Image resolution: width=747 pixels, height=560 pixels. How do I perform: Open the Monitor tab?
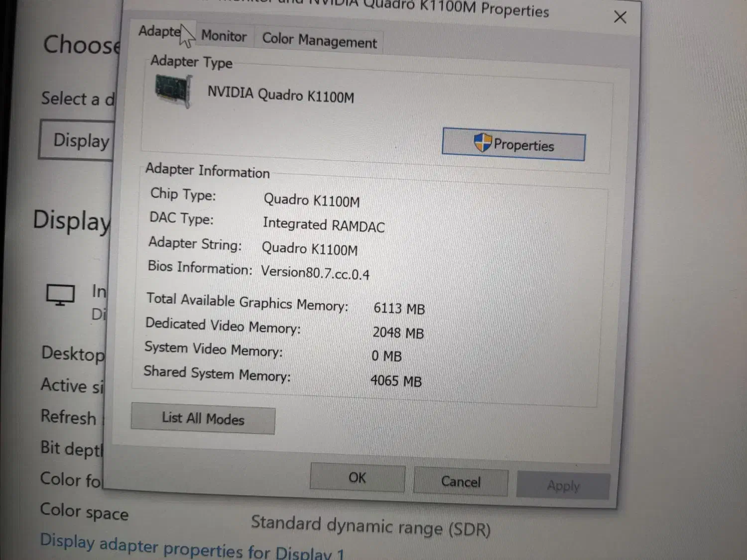[224, 36]
